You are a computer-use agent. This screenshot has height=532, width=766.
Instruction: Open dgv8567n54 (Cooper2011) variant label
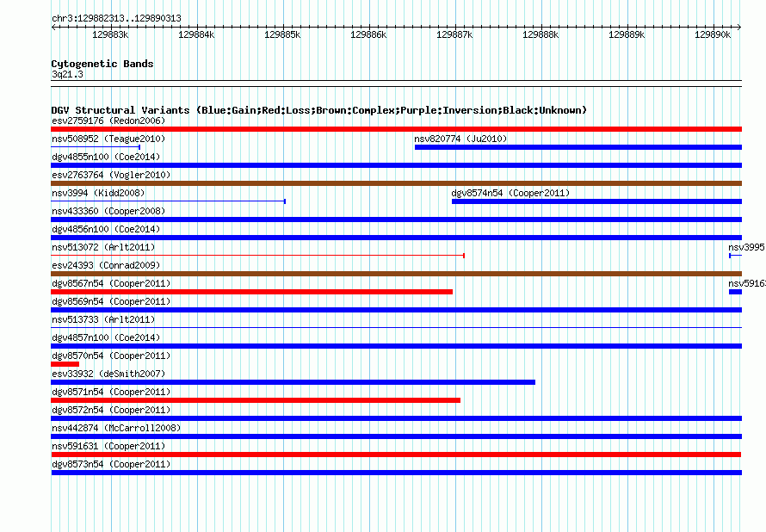111,283
